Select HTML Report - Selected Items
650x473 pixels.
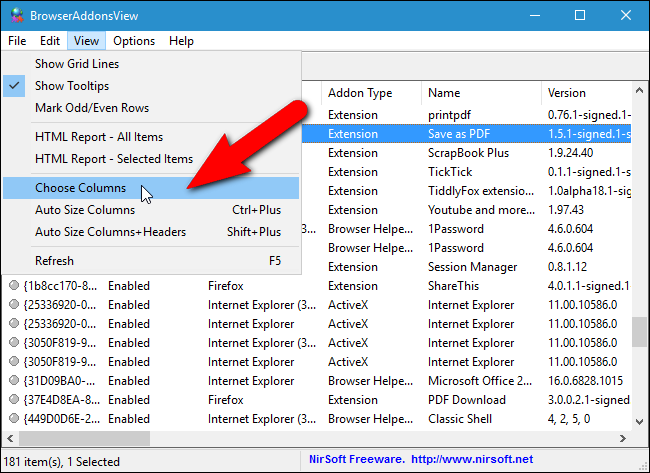(x=151, y=159)
